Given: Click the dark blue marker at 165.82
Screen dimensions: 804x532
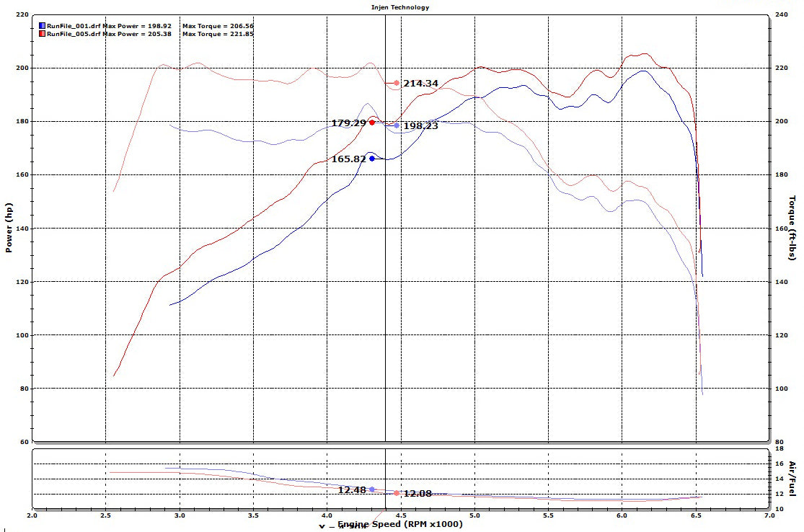Looking at the screenshot, I should pos(372,159).
